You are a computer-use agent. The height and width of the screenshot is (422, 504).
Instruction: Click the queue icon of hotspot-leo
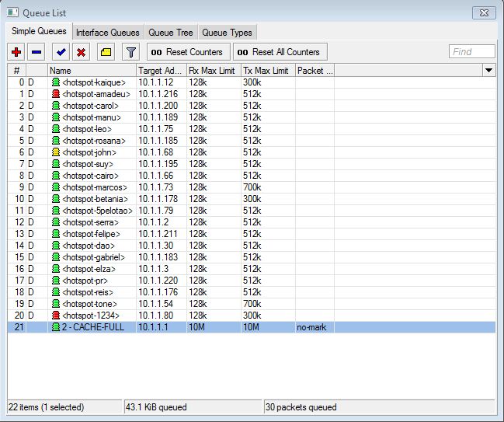56,129
